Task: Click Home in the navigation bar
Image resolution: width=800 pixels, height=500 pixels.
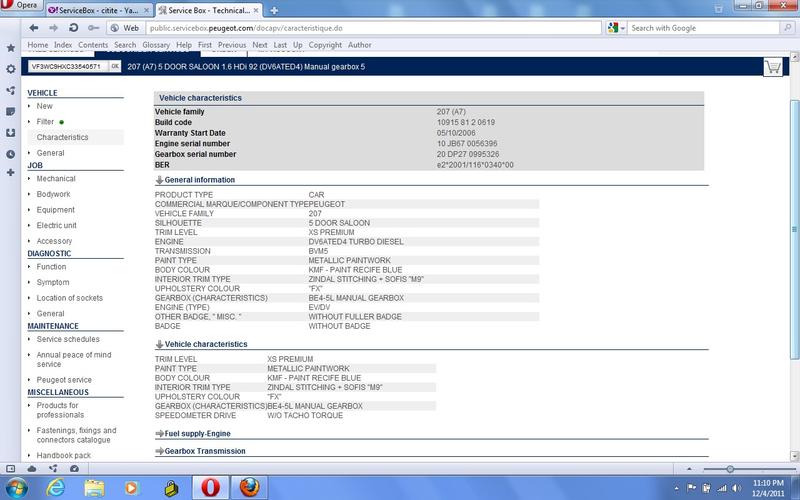Action: (x=38, y=45)
